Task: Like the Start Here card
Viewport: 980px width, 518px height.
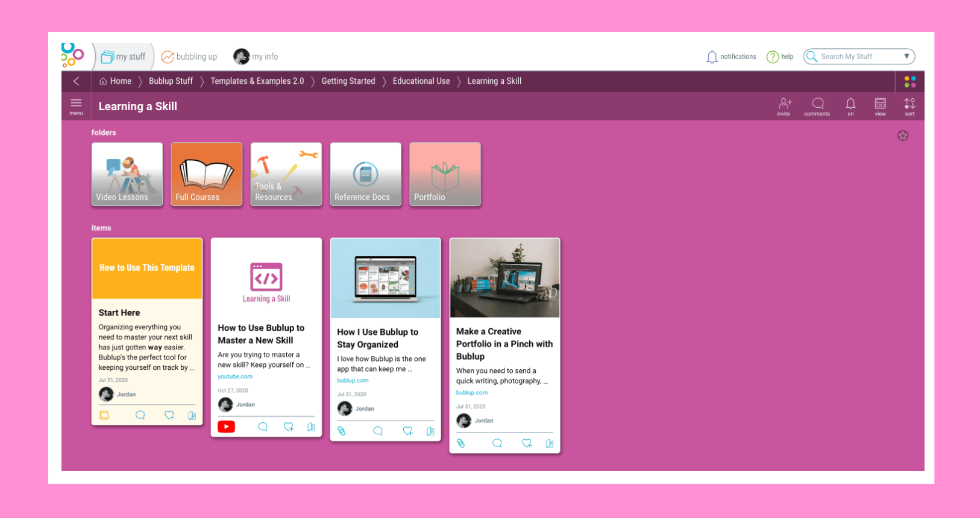Action: [169, 415]
